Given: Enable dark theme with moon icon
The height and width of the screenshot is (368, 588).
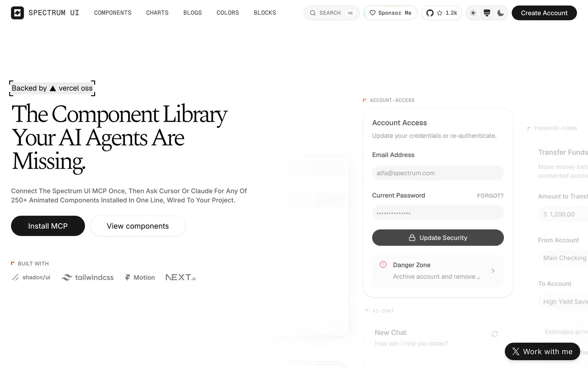Looking at the screenshot, I should [501, 13].
